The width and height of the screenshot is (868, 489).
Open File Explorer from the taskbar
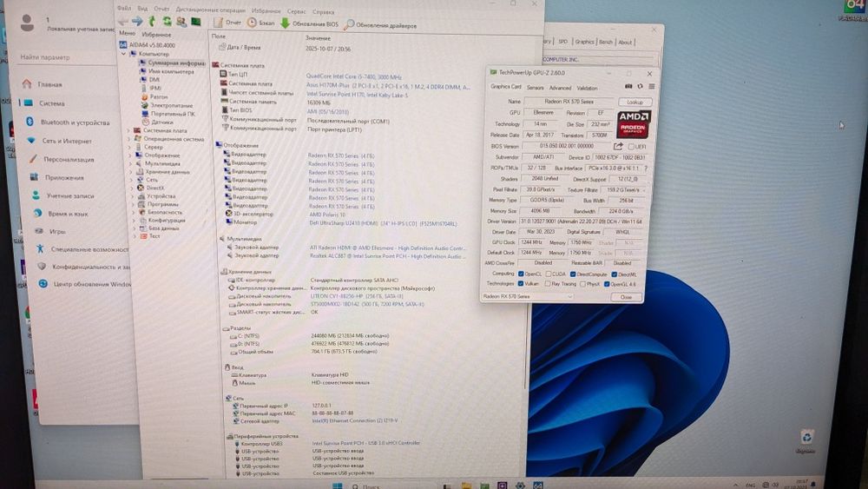click(466, 486)
